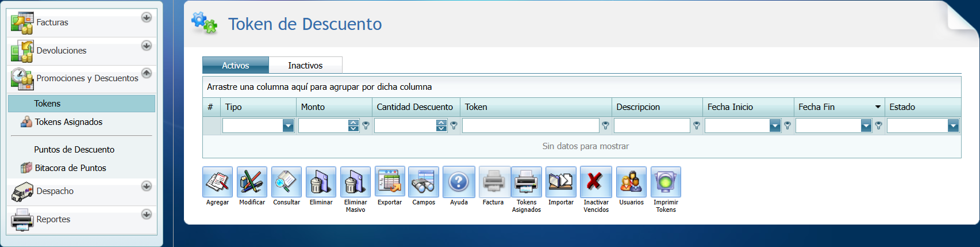Expand the Despacho sidebar section
The height and width of the screenshot is (247, 980).
click(147, 186)
